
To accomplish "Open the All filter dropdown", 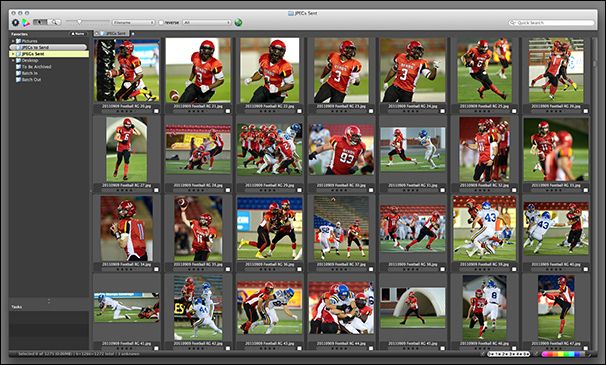I will [207, 22].
